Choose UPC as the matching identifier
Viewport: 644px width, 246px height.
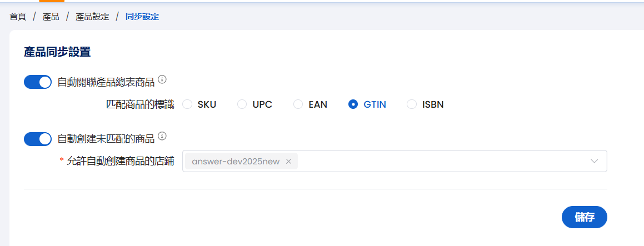point(242,104)
